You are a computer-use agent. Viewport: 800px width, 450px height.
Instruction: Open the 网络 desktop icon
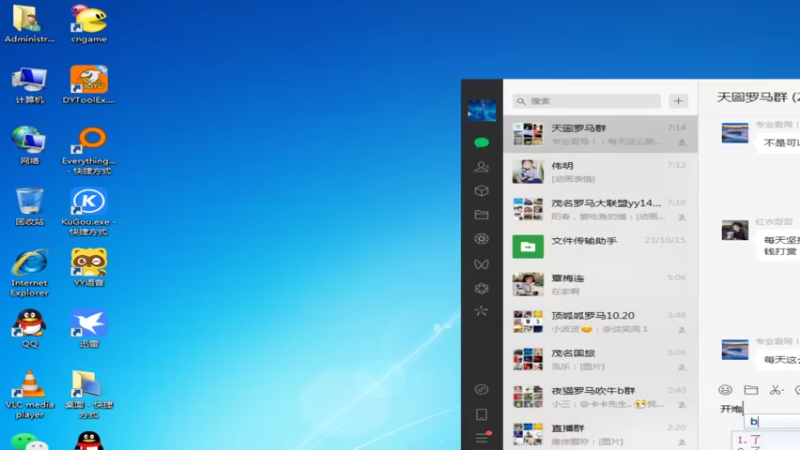click(x=29, y=145)
